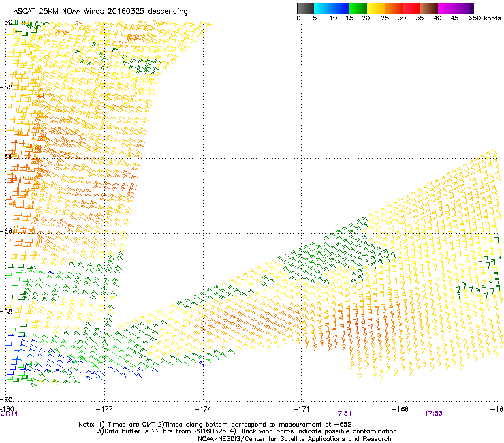Click the blue 10-15 knots legend segment

pyautogui.click(x=341, y=8)
